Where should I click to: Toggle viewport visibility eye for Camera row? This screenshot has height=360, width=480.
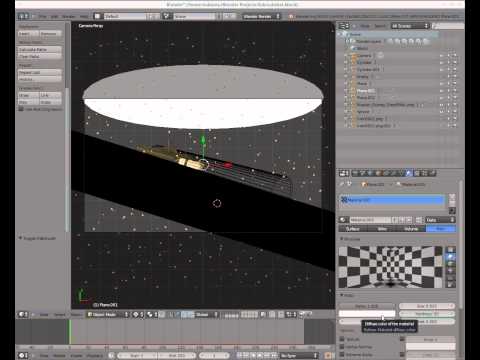click(x=442, y=56)
